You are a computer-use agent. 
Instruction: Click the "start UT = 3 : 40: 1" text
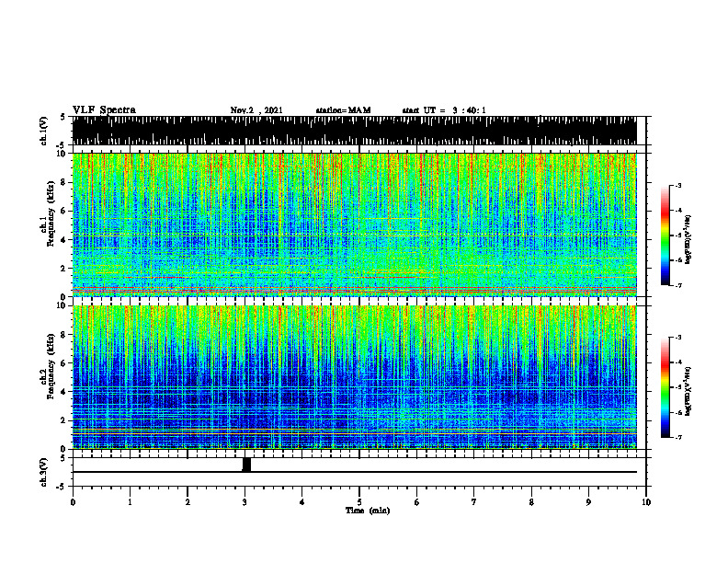tap(444, 110)
